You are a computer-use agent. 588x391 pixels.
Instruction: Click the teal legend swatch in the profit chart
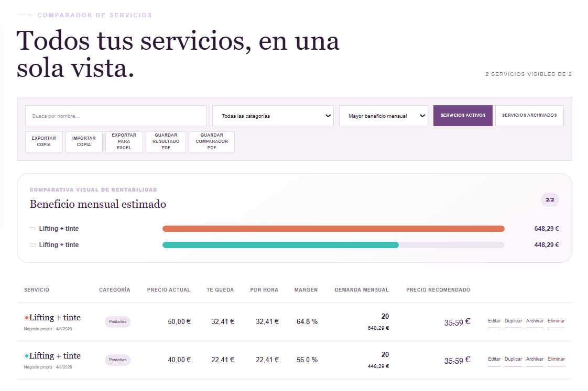[33, 245]
